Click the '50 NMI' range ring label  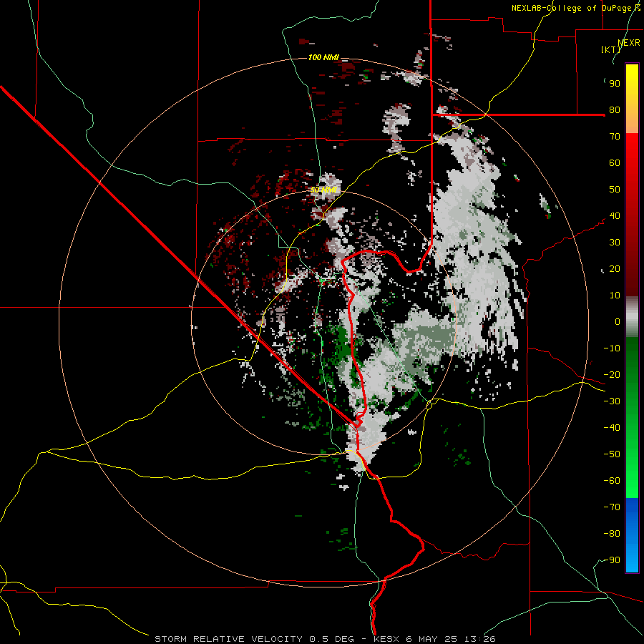click(323, 190)
